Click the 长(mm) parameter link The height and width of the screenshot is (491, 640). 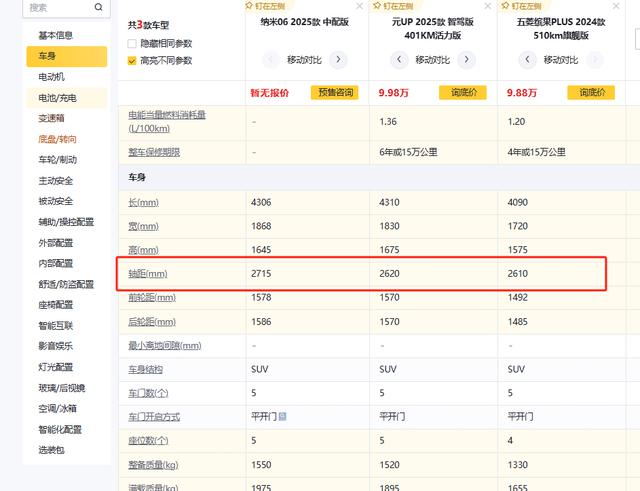(x=143, y=202)
